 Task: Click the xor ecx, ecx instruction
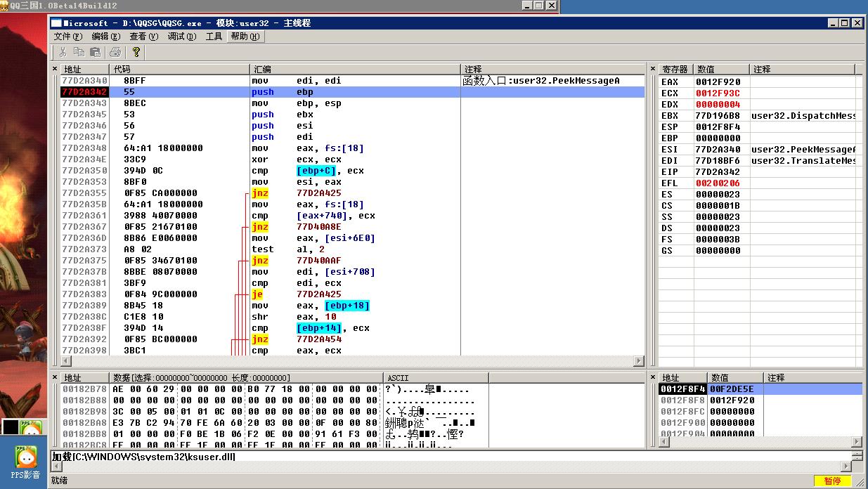(x=296, y=159)
